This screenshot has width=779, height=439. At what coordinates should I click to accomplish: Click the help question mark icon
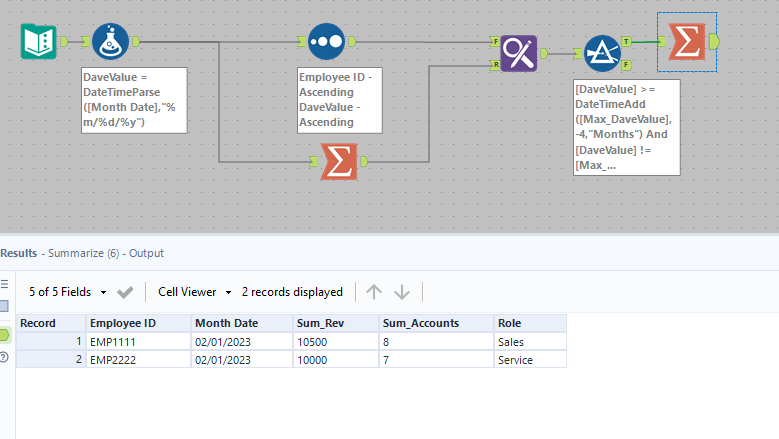coord(5,357)
